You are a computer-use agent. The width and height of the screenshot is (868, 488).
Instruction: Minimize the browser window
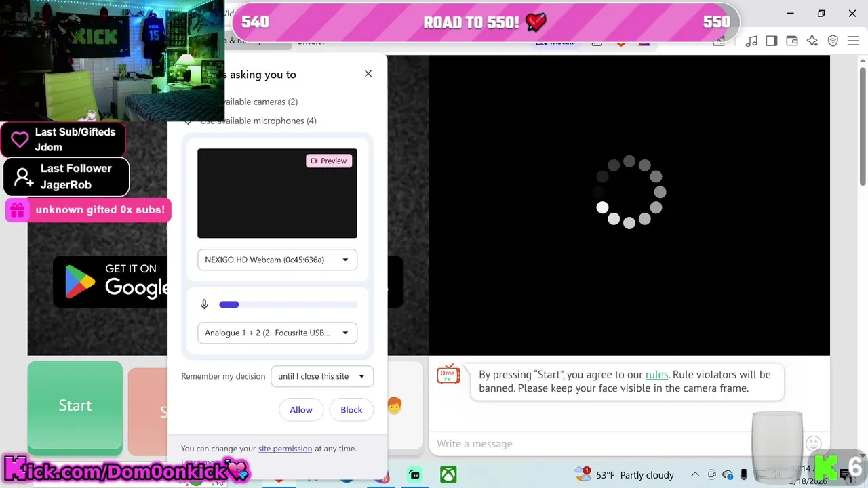[x=790, y=14]
